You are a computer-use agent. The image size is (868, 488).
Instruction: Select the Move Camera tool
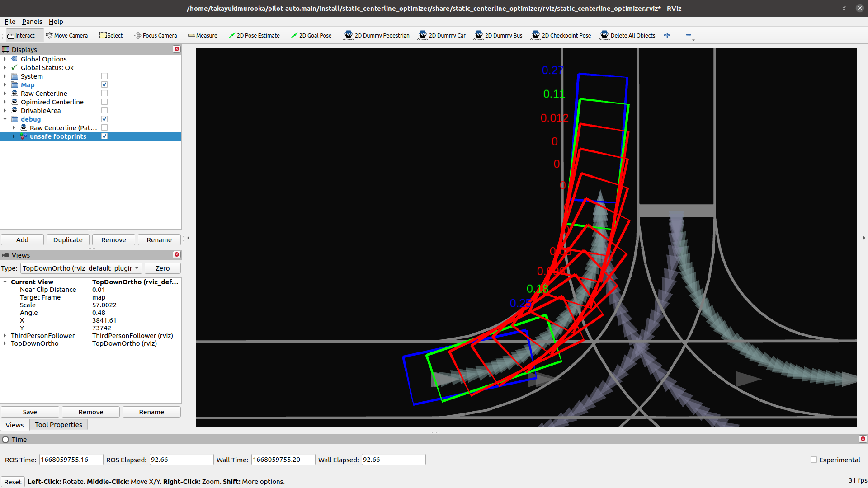coord(67,35)
